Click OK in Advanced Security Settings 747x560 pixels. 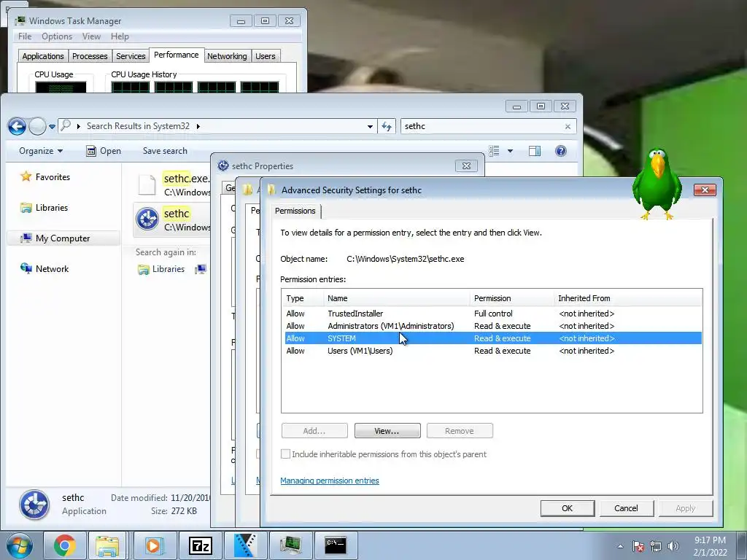(x=567, y=508)
